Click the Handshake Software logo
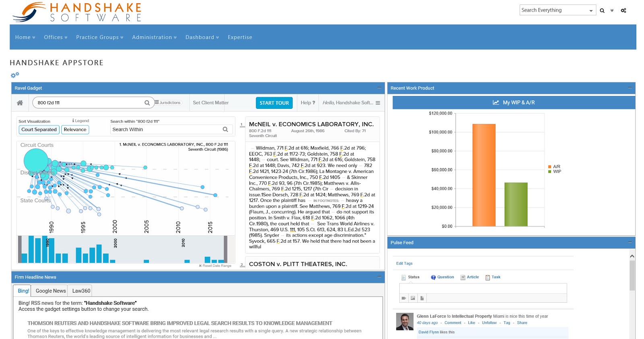Viewport: 644px width, 339px height. point(77,12)
